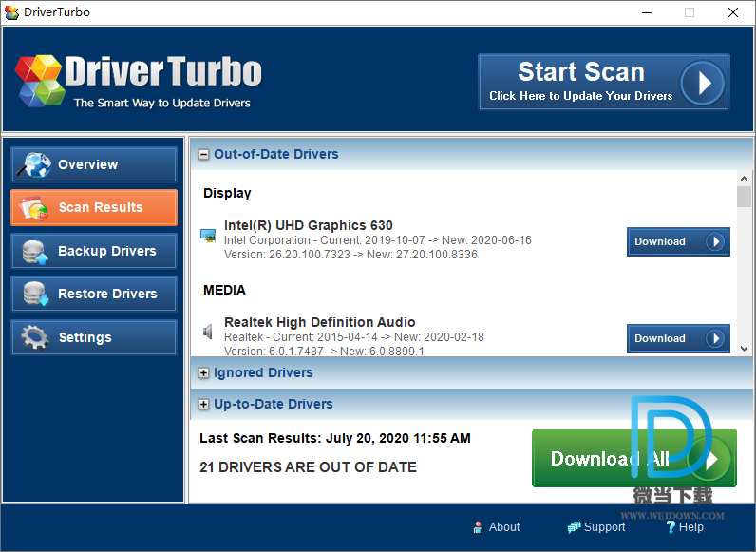The width and height of the screenshot is (756, 552).
Task: Expand the Up-to-Date Drivers section
Action: (204, 405)
